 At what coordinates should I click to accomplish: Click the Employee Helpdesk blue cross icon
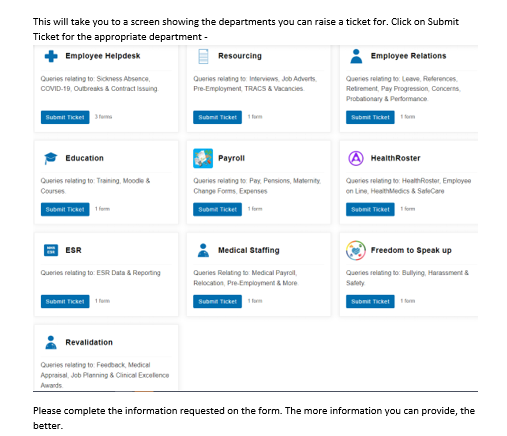(x=51, y=56)
